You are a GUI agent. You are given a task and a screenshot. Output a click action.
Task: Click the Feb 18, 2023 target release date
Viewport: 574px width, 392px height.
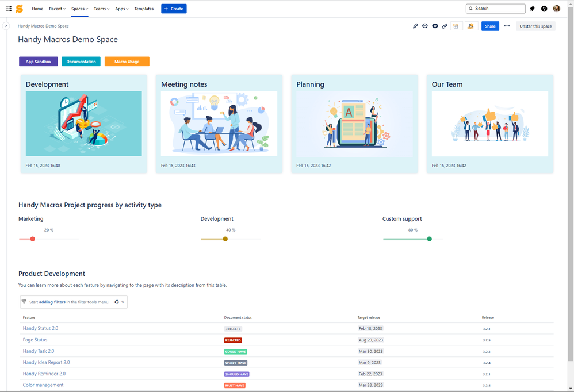[370, 328]
